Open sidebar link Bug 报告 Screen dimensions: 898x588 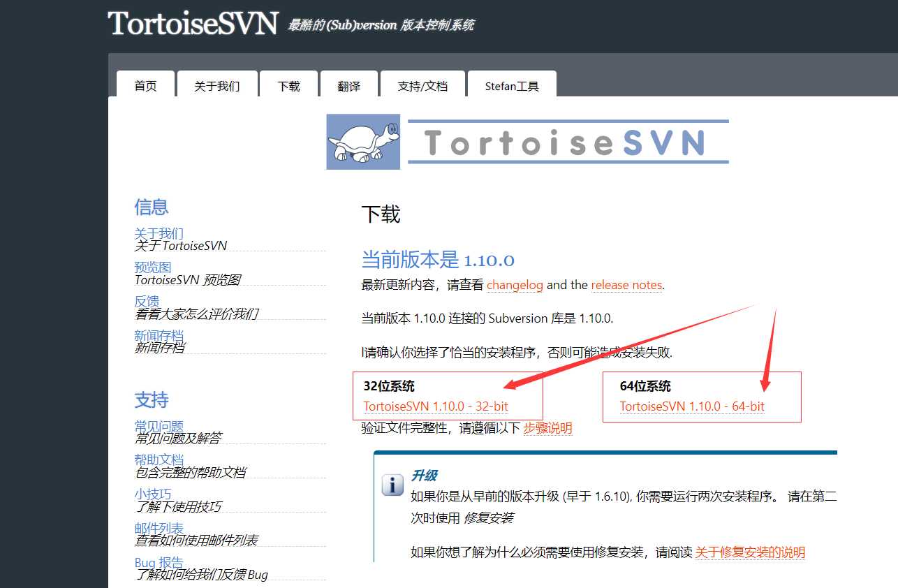pos(159,563)
